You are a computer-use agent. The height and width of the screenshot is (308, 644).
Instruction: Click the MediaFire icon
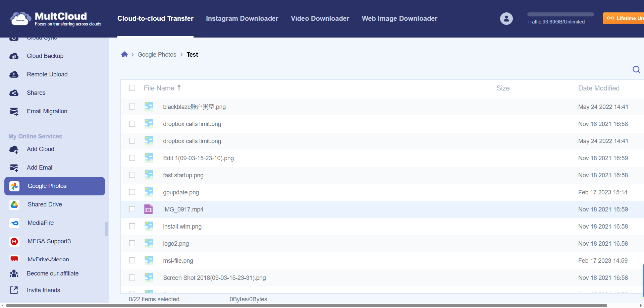(14, 223)
